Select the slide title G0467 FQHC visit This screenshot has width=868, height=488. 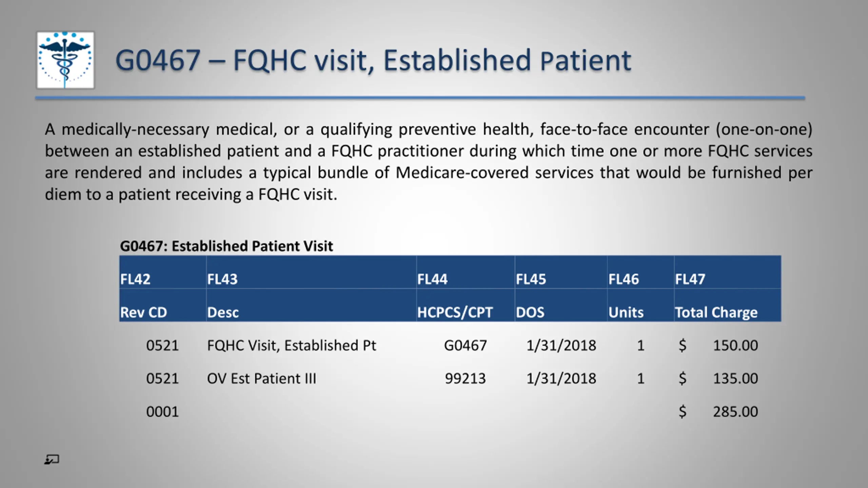click(x=373, y=60)
